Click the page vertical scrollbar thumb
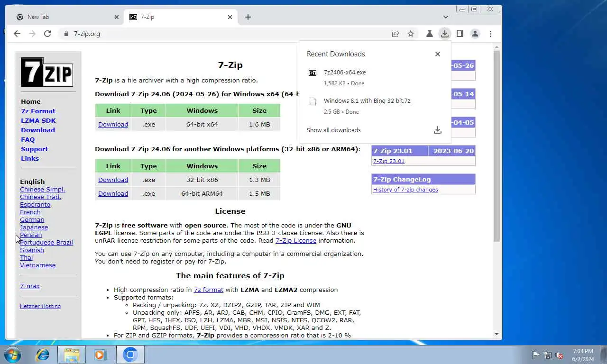This screenshot has width=607, height=364. 497,146
